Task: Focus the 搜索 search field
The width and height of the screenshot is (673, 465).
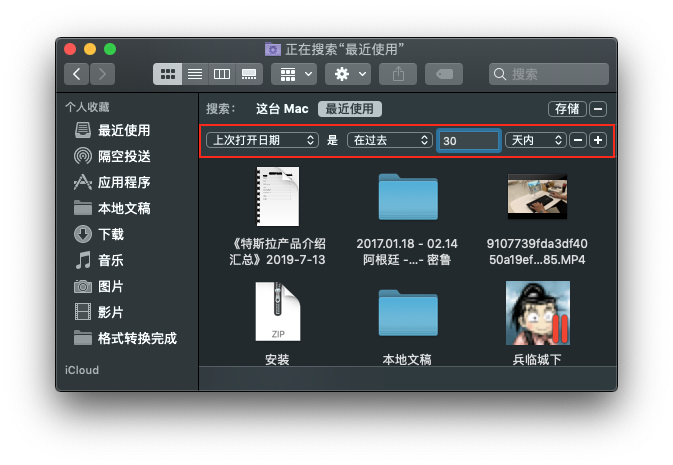Action: point(549,74)
